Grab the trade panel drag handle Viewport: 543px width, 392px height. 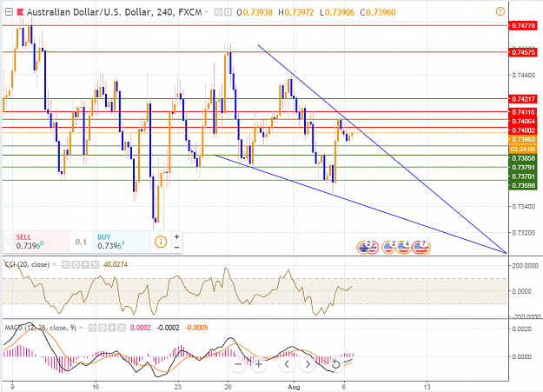8,242
